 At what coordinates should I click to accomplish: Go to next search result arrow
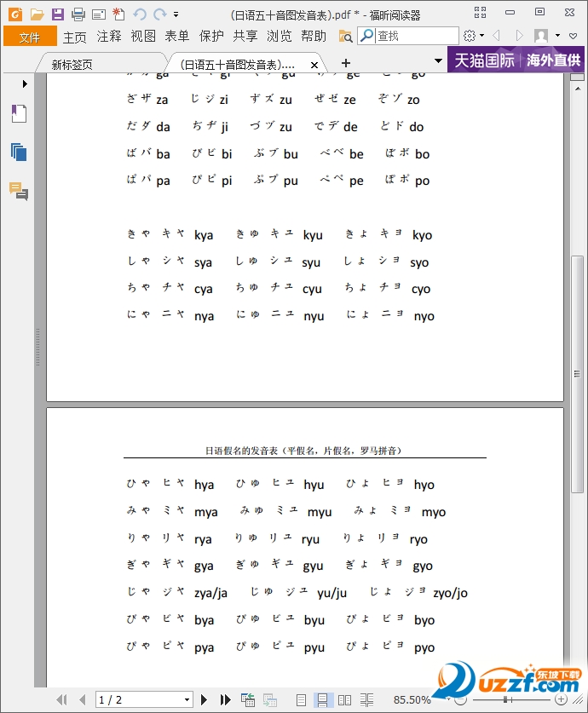pyautogui.click(x=519, y=36)
